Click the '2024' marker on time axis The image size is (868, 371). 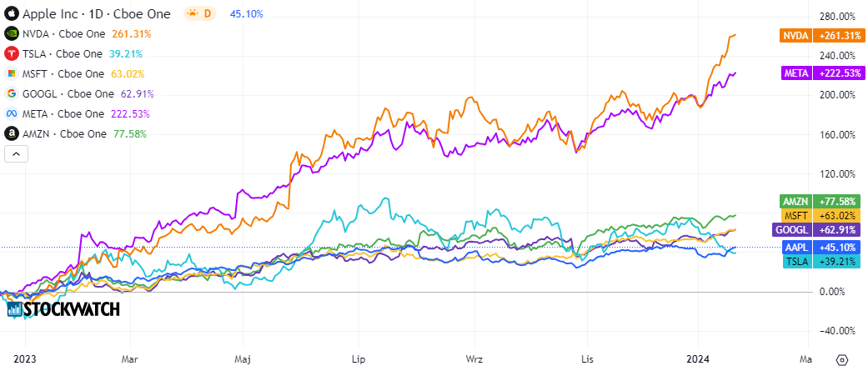click(x=698, y=358)
